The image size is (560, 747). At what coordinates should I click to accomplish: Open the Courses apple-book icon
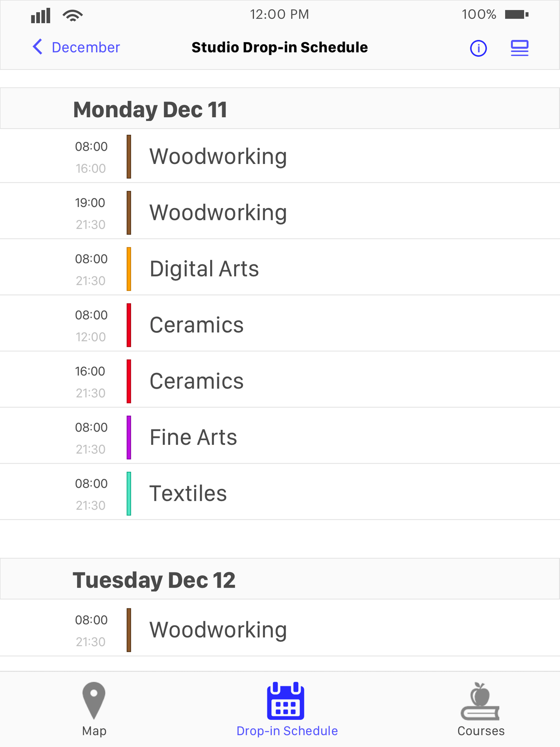point(480,701)
